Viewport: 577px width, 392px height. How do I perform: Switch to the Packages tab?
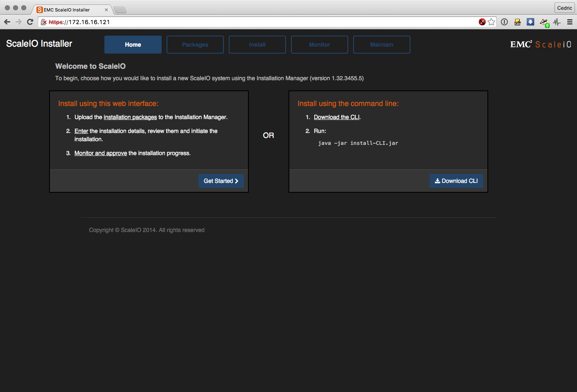click(x=195, y=45)
